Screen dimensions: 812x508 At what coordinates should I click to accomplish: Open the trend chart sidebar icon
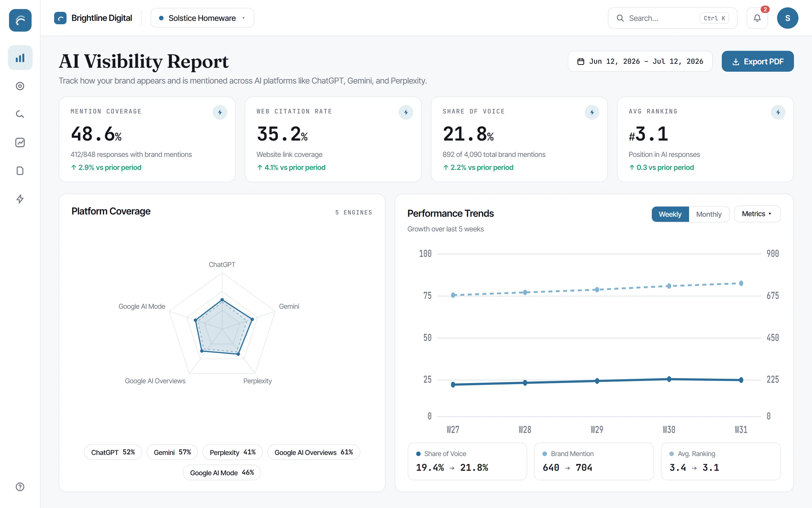click(x=20, y=143)
